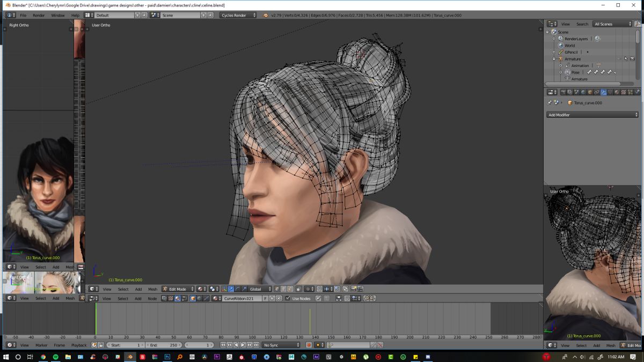Open the File menu
Screen dimensions: 644x362
coord(23,15)
